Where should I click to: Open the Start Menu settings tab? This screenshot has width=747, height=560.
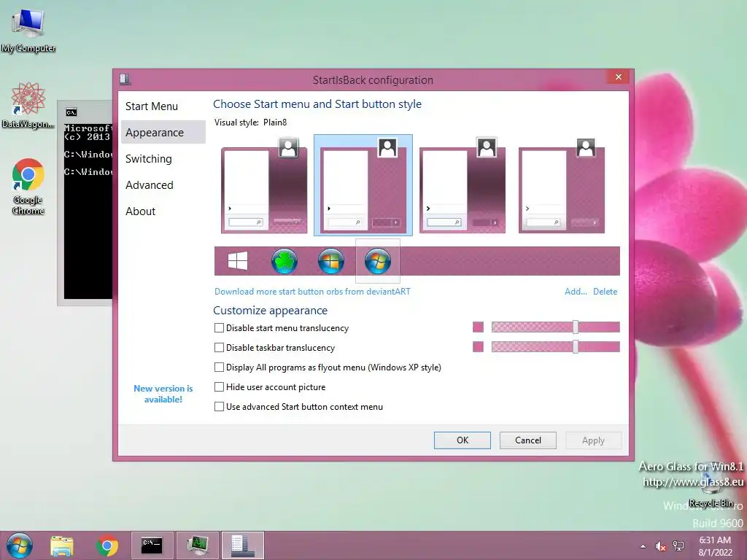[x=163, y=106]
